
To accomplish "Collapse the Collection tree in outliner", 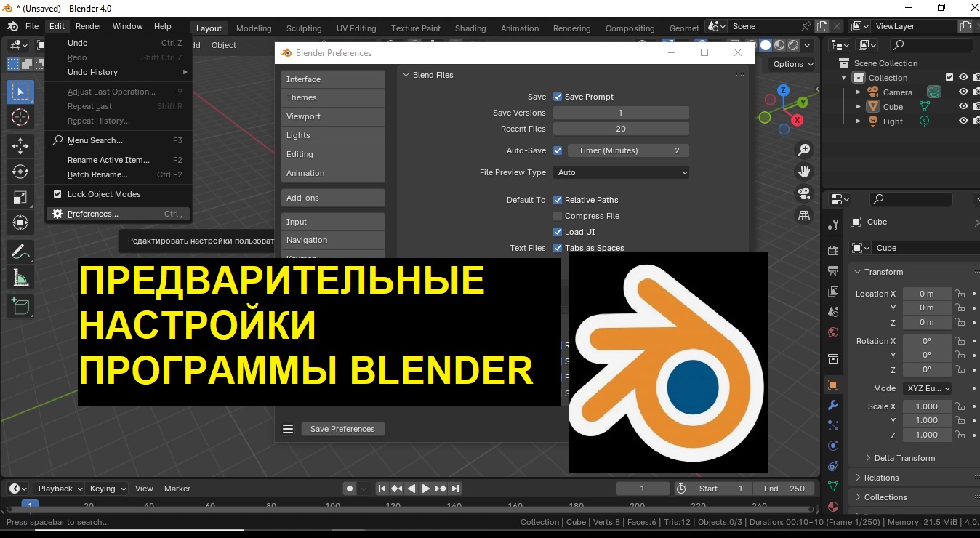I will click(x=844, y=78).
